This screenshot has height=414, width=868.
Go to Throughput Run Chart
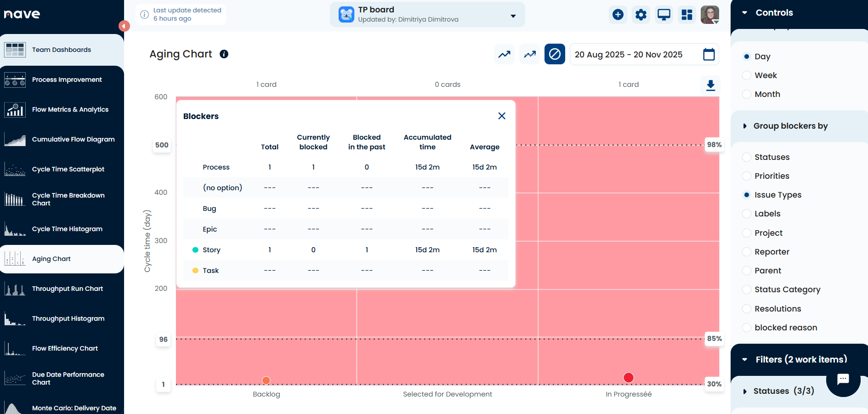[x=68, y=289]
